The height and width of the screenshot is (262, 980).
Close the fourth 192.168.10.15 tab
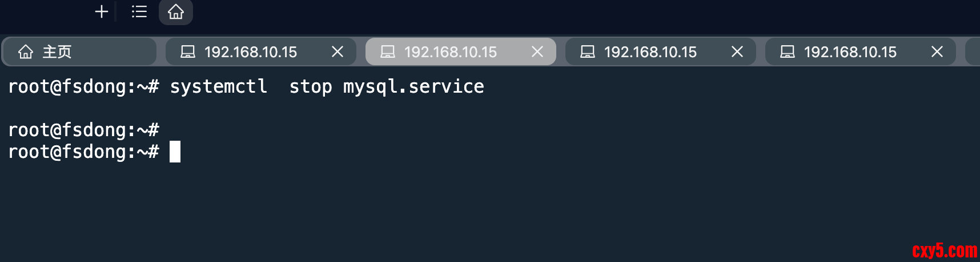click(x=937, y=52)
